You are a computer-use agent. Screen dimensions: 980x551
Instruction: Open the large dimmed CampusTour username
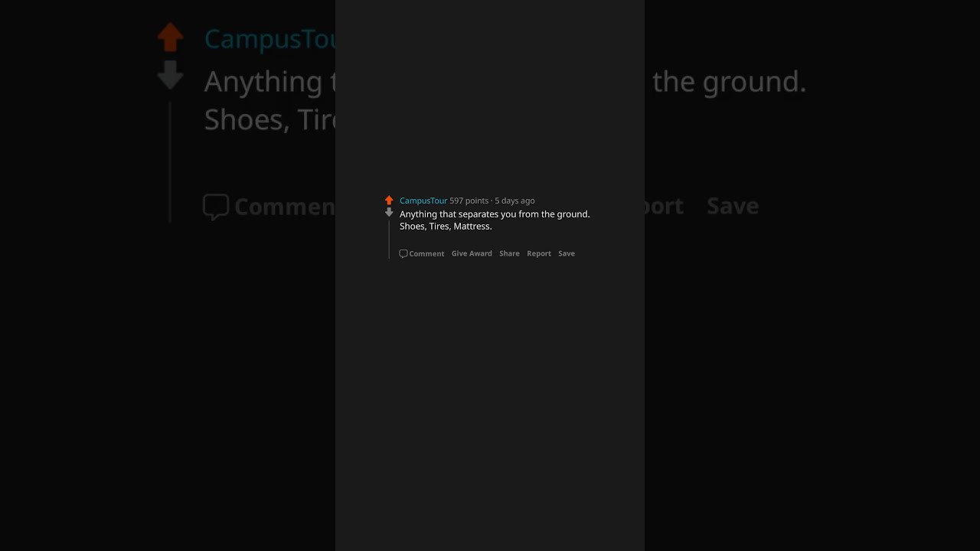tap(270, 38)
